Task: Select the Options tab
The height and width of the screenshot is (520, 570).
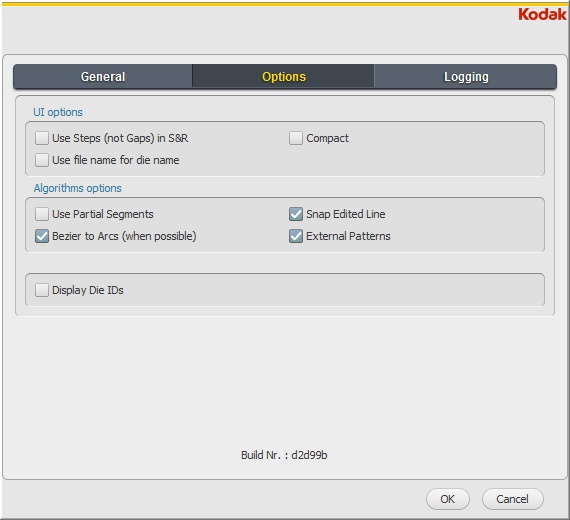Action: click(x=284, y=77)
